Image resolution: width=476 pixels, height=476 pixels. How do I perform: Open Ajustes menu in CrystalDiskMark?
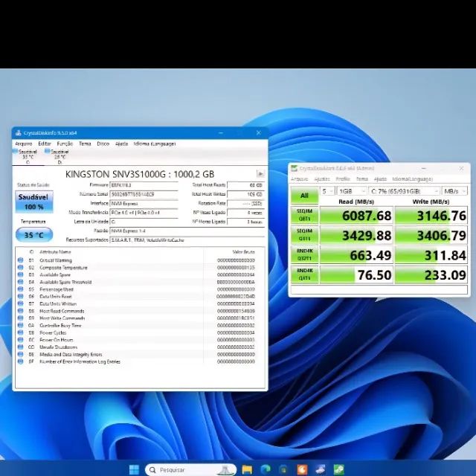click(x=322, y=178)
